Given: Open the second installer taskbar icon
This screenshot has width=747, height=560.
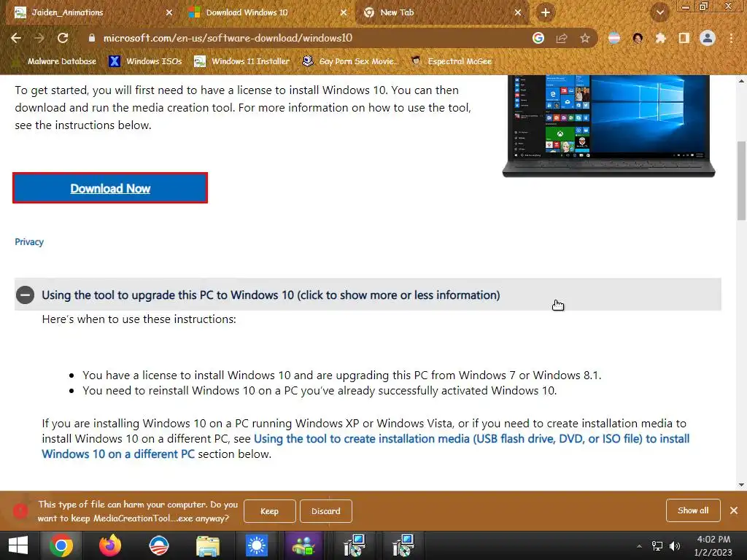Looking at the screenshot, I should (x=403, y=545).
